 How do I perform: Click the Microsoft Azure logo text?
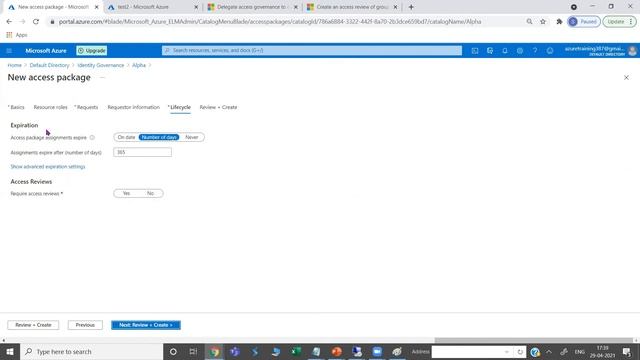pyautogui.click(x=46, y=51)
